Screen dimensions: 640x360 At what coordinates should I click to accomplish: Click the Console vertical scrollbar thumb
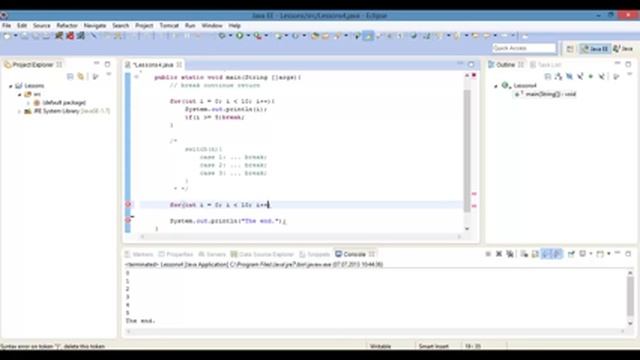pyautogui.click(x=630, y=297)
